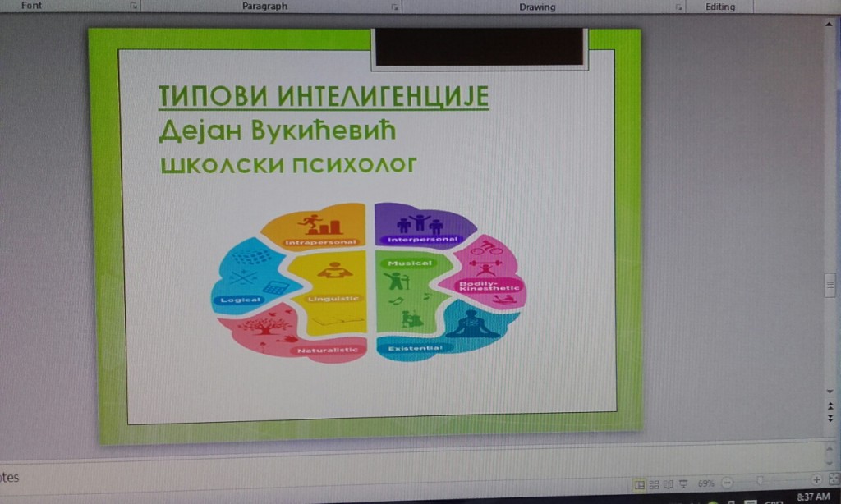Select the title ТИПОВИ ИНТЕЛИГЕНЦИЈЕ

(324, 96)
